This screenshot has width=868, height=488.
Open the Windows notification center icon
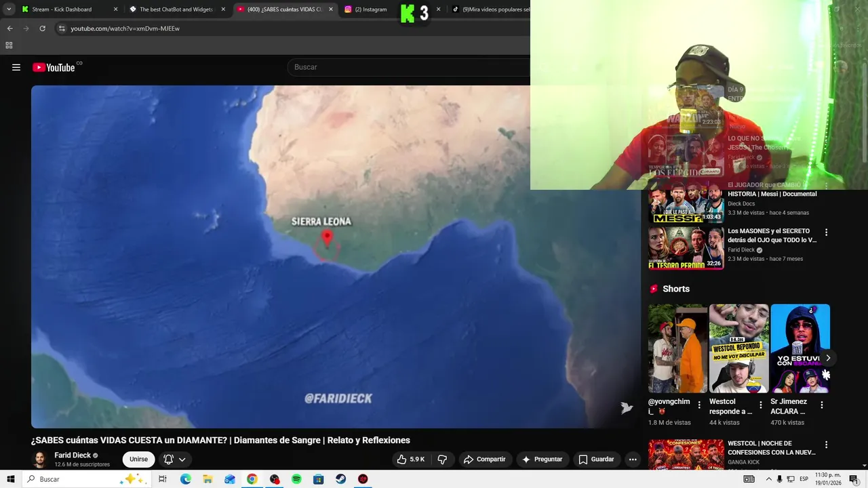coord(854,479)
